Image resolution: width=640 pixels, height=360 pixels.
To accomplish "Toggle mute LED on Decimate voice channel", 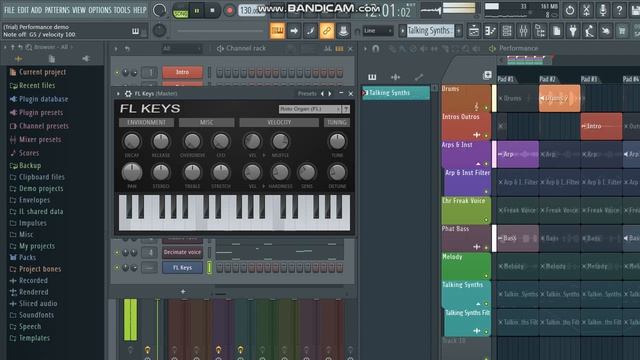I will pyautogui.click(x=117, y=253).
